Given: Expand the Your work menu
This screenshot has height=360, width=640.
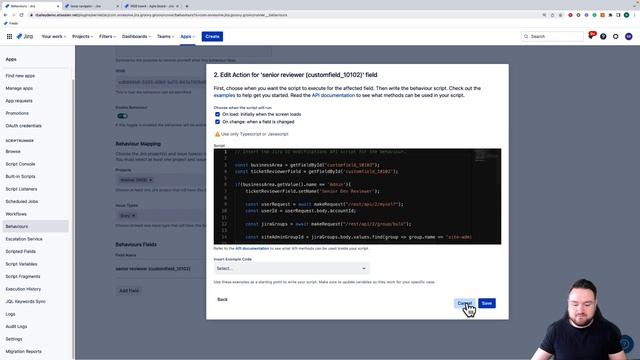Looking at the screenshot, I should (54, 36).
